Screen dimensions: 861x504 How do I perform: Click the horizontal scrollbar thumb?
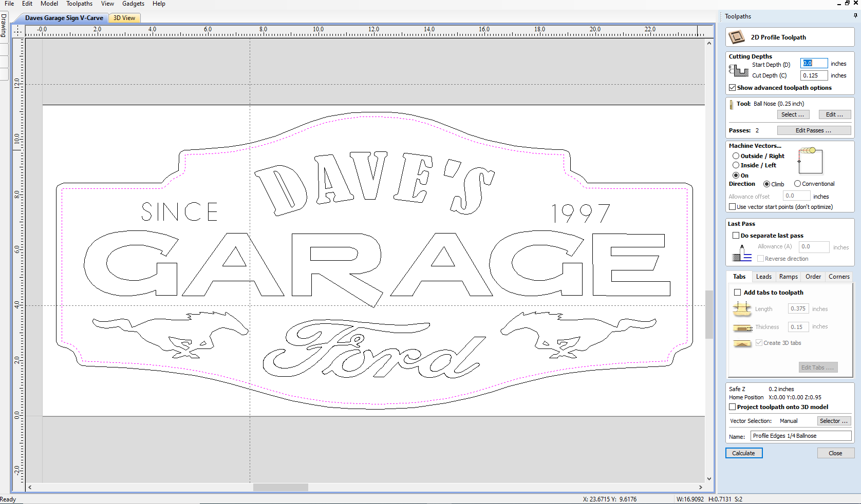pos(280,487)
